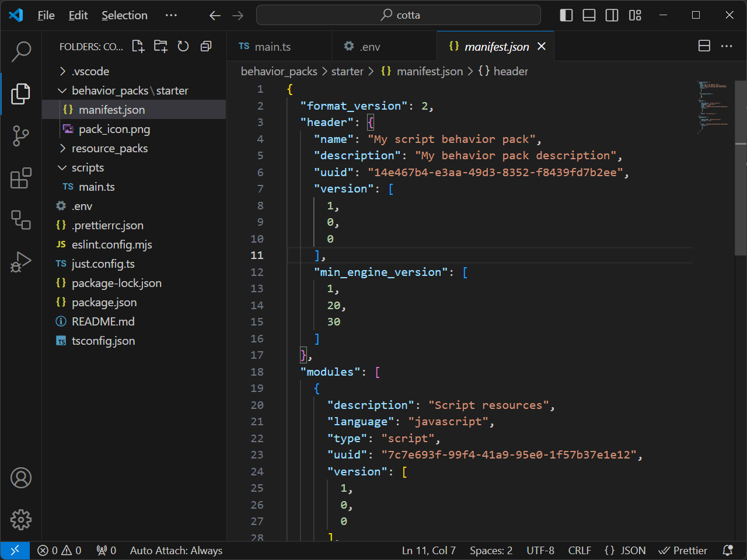Open just.config.ts in the Explorer
The width and height of the screenshot is (747, 560).
tap(134, 264)
